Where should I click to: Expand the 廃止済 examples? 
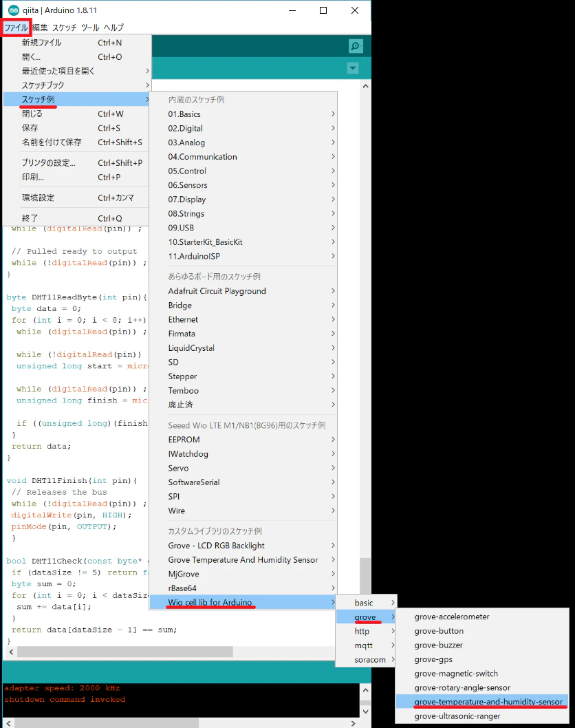[243, 405]
